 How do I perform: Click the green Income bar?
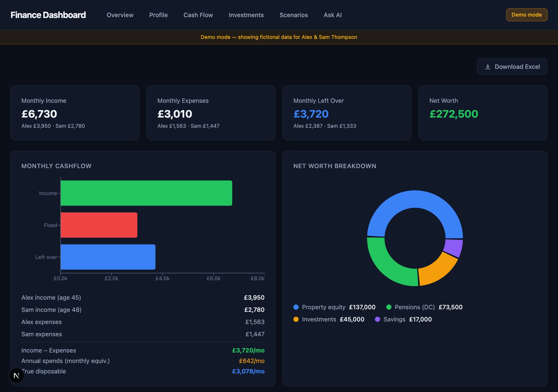[146, 193]
